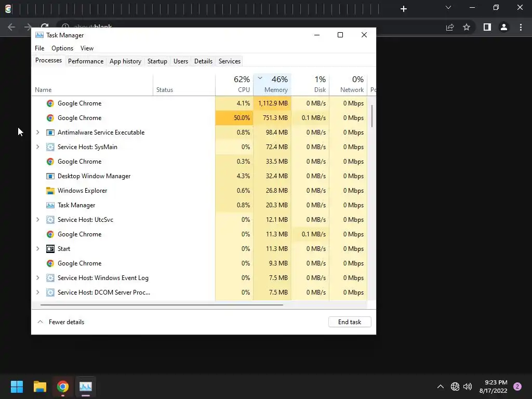Expand Service Host: SysMain row
Screen dimensions: 532x399
[37, 147]
